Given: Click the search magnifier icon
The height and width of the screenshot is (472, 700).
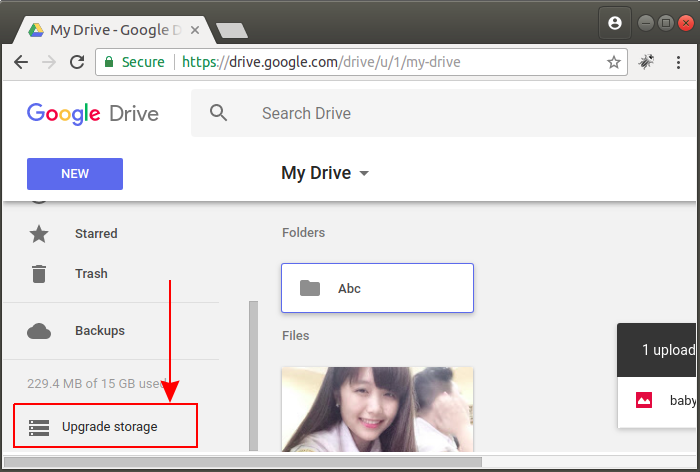Looking at the screenshot, I should (x=218, y=113).
